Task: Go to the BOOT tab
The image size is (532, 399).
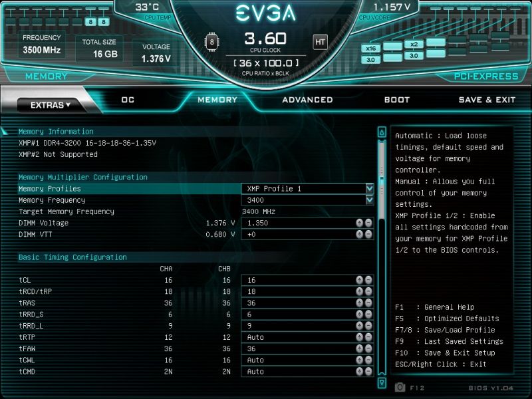Action: point(397,100)
